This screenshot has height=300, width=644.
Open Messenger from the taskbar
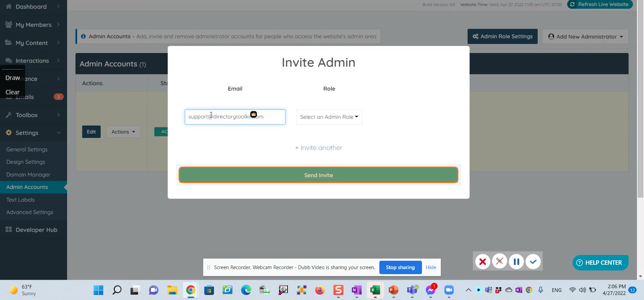click(430, 290)
